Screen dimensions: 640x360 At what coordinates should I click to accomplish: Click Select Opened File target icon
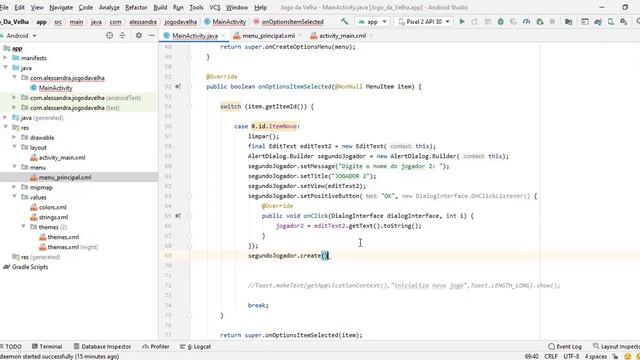tap(109, 36)
